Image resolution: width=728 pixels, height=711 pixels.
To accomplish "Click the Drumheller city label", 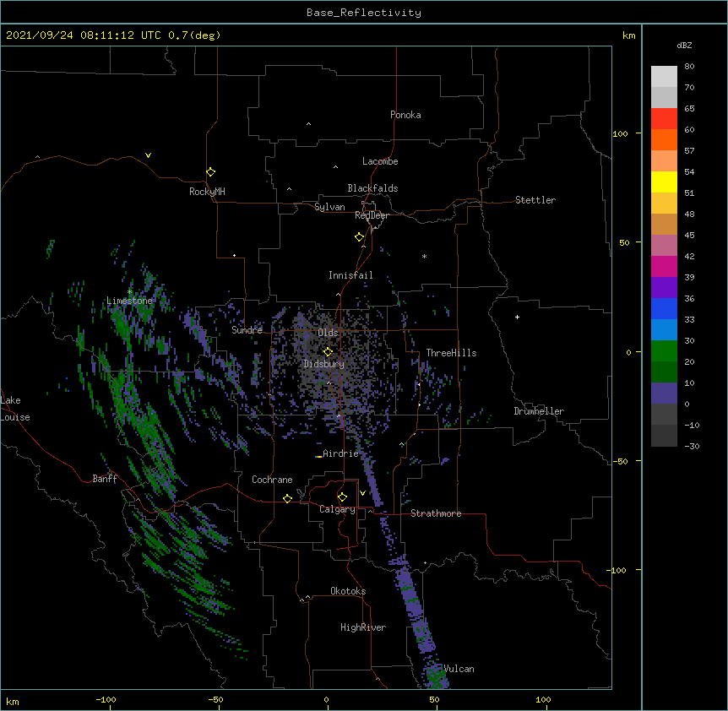I will coord(539,411).
